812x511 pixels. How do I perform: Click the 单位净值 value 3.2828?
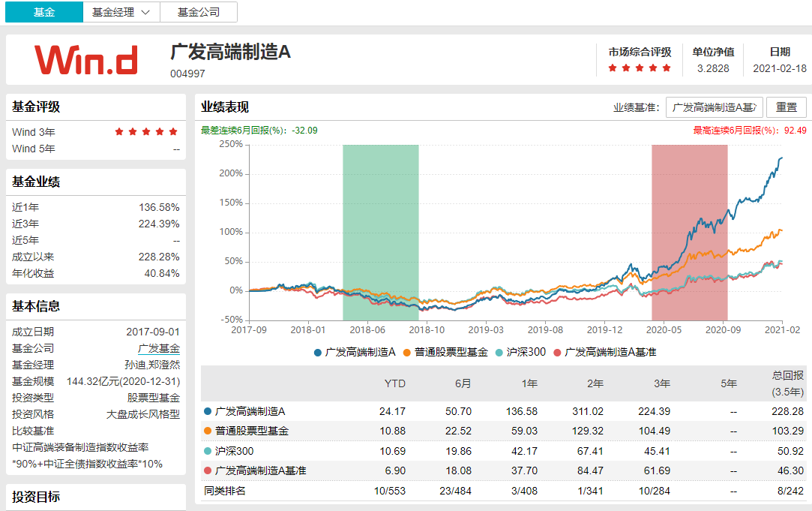tap(713, 68)
